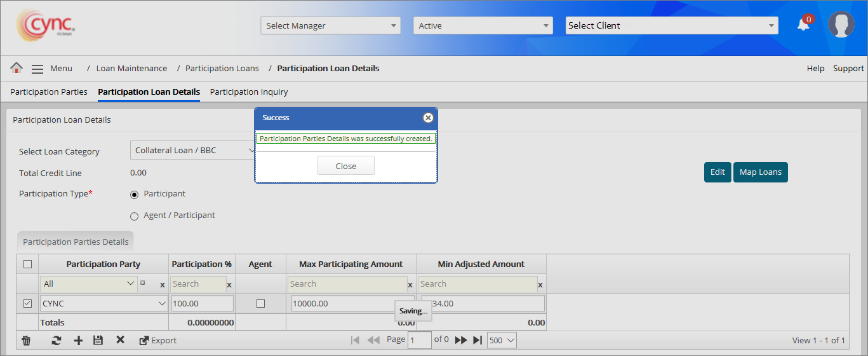Expand the Select Manager dropdown
Image resolution: width=868 pixels, height=356 pixels.
[x=330, y=25]
